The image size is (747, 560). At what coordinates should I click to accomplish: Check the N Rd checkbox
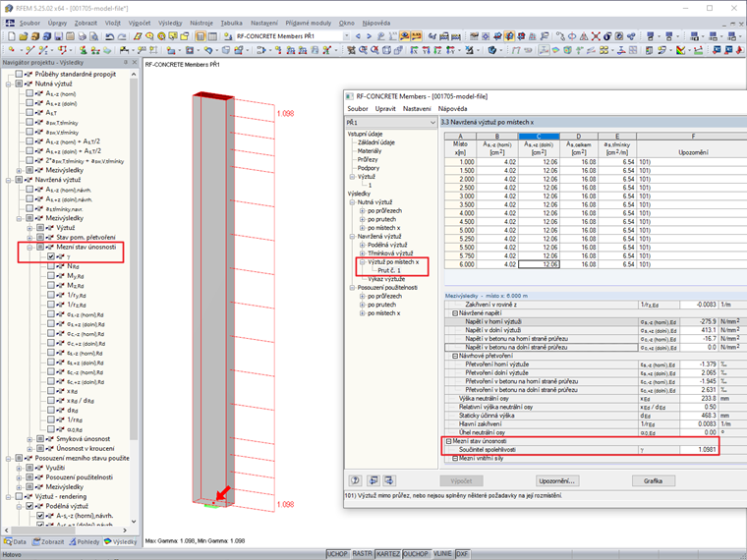click(x=51, y=266)
